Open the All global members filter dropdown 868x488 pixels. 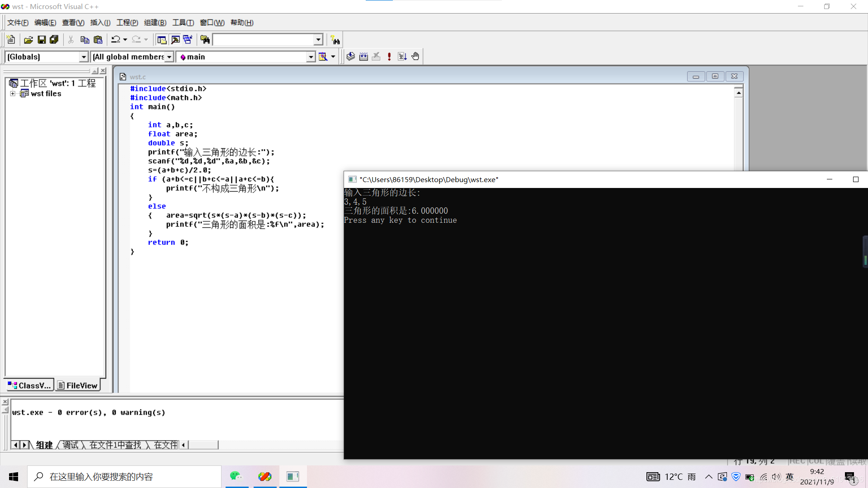tap(169, 57)
